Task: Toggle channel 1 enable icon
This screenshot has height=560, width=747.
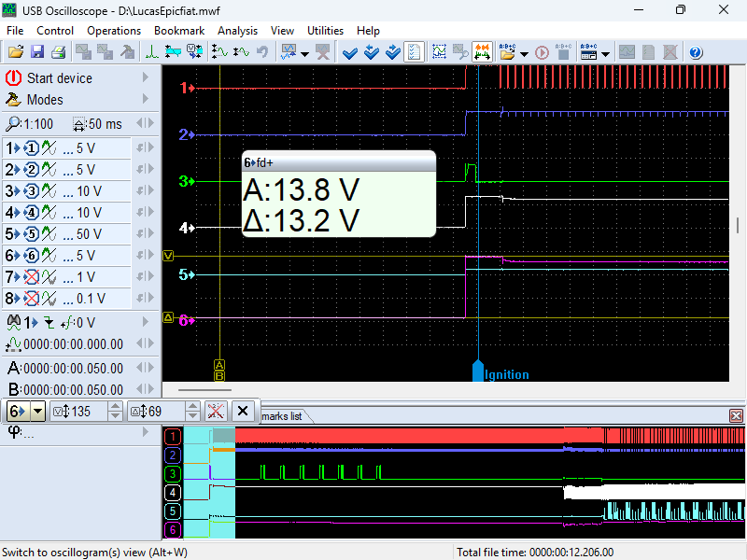Action: tap(31, 148)
